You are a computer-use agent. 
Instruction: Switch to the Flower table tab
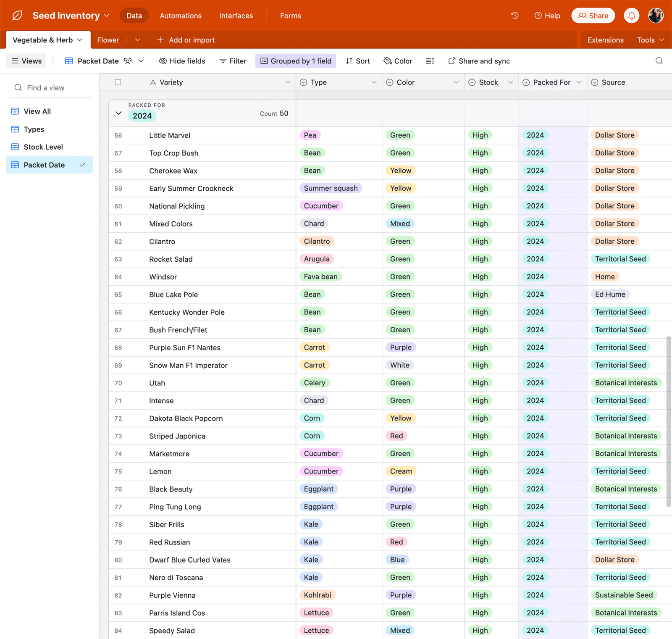[x=108, y=40]
